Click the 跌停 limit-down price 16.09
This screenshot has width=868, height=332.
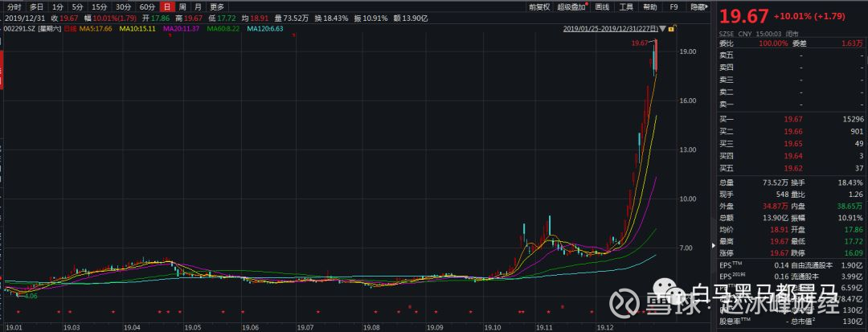[x=854, y=253]
